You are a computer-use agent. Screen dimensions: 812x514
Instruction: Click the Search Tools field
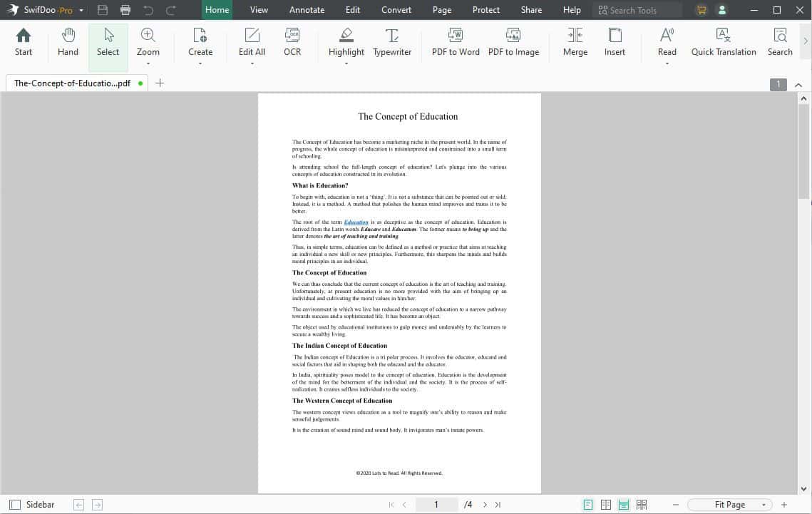(x=637, y=11)
